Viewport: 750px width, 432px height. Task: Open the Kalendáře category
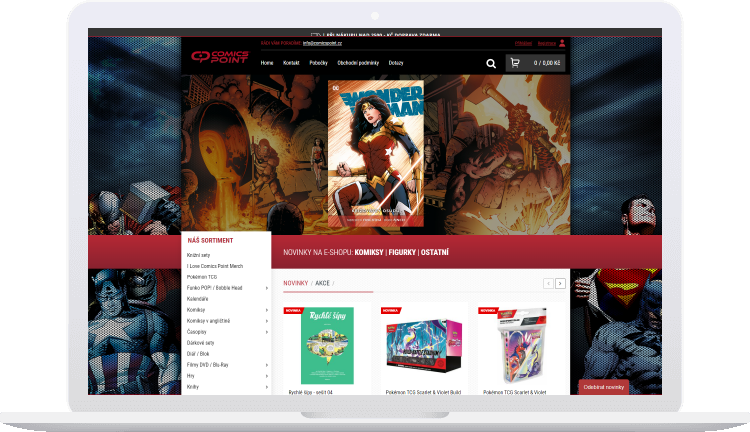click(x=198, y=299)
